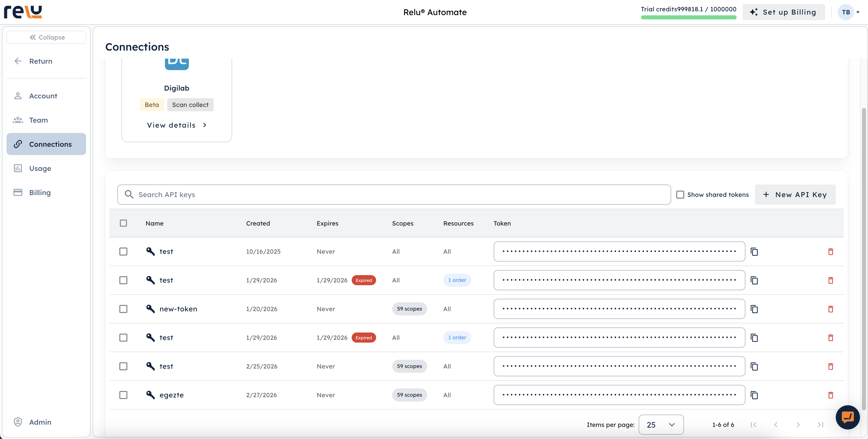Click the Relu logo
Viewport: 868px width, 439px height.
(x=23, y=12)
